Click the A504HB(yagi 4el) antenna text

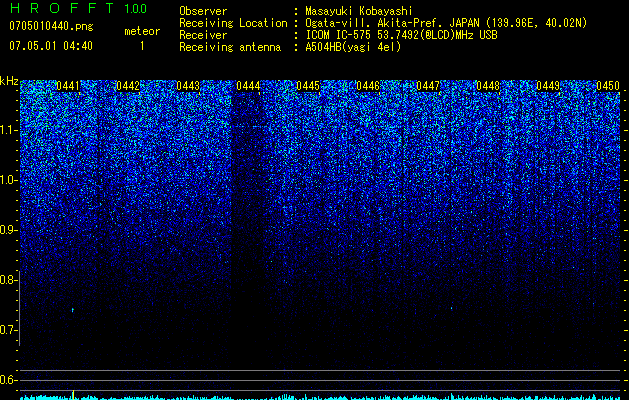point(353,47)
